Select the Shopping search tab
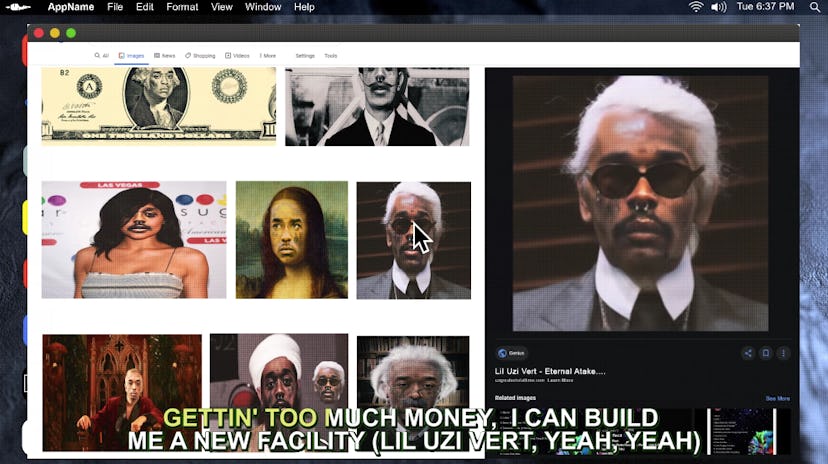This screenshot has height=464, width=828. (200, 56)
